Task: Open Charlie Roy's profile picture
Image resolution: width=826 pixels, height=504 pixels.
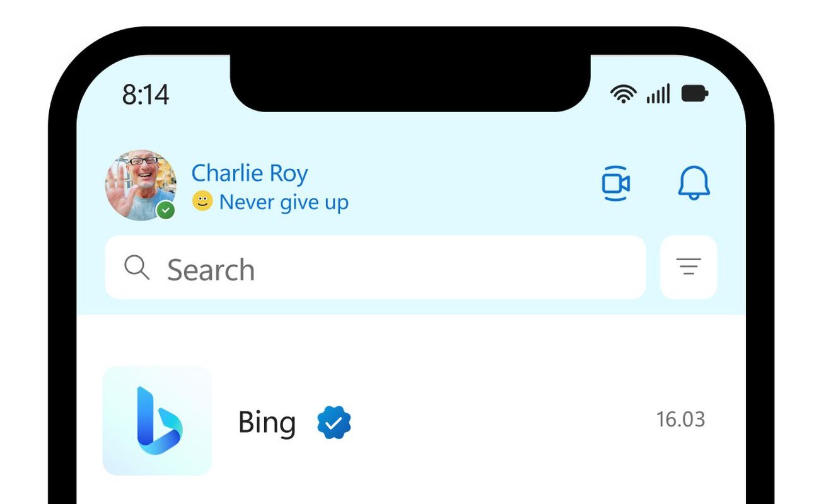Action: tap(141, 185)
